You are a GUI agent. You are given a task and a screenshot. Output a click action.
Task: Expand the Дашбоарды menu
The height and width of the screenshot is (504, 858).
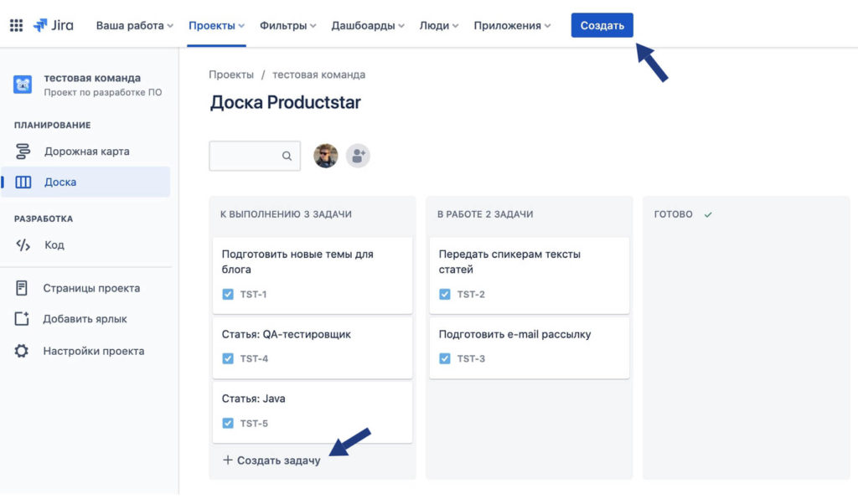pos(368,26)
